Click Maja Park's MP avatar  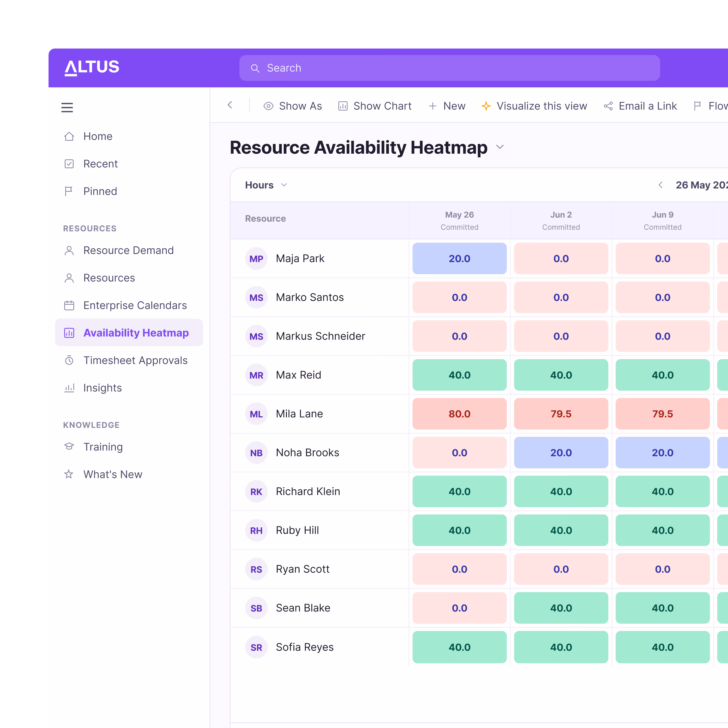[x=256, y=259]
